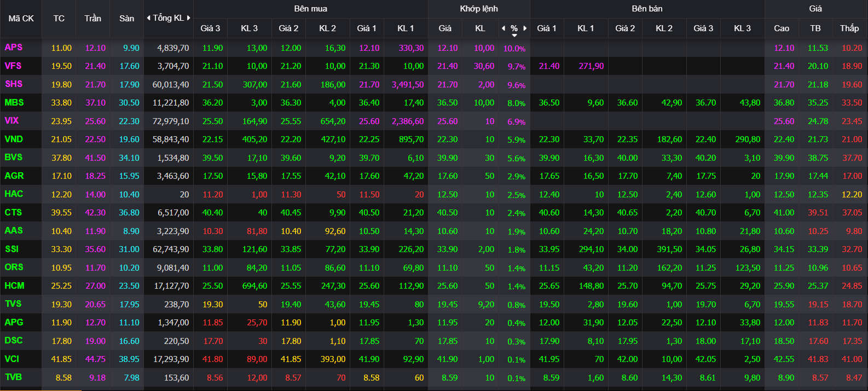Open the AGR stock symbol
Viewport: 868px width, 391px height.
click(x=14, y=176)
